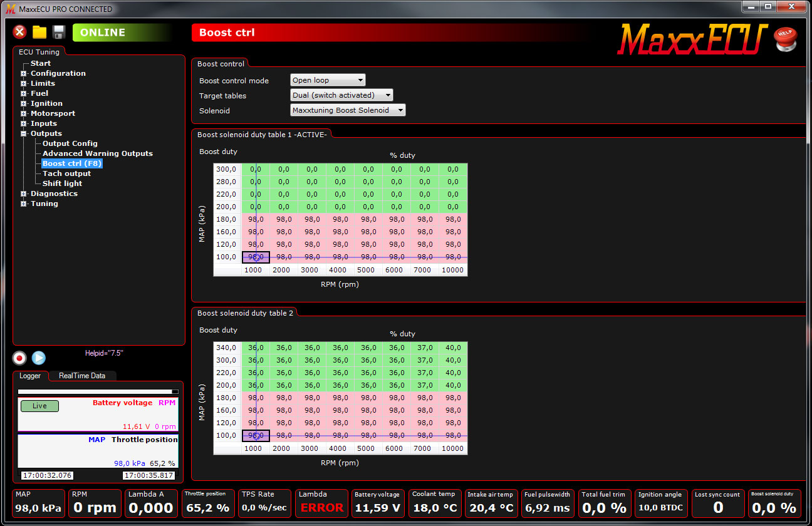Select Boost solenoid duty table 1 tab

coord(262,135)
